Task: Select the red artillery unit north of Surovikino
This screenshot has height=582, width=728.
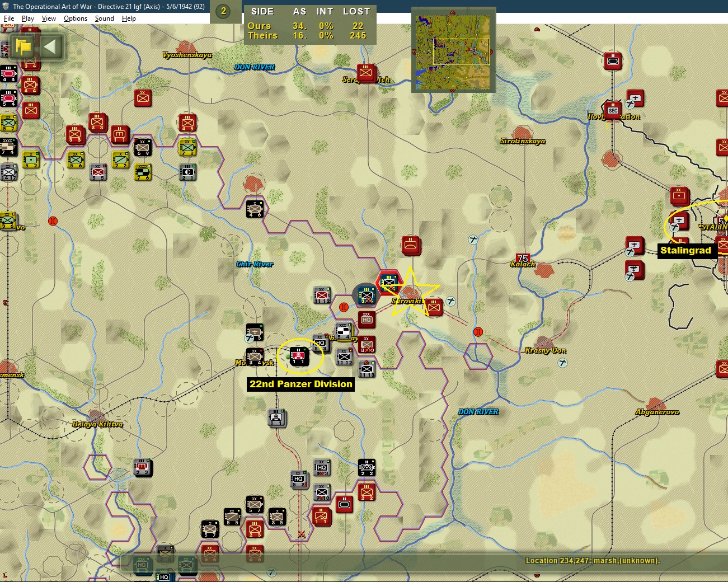Action: tap(411, 245)
